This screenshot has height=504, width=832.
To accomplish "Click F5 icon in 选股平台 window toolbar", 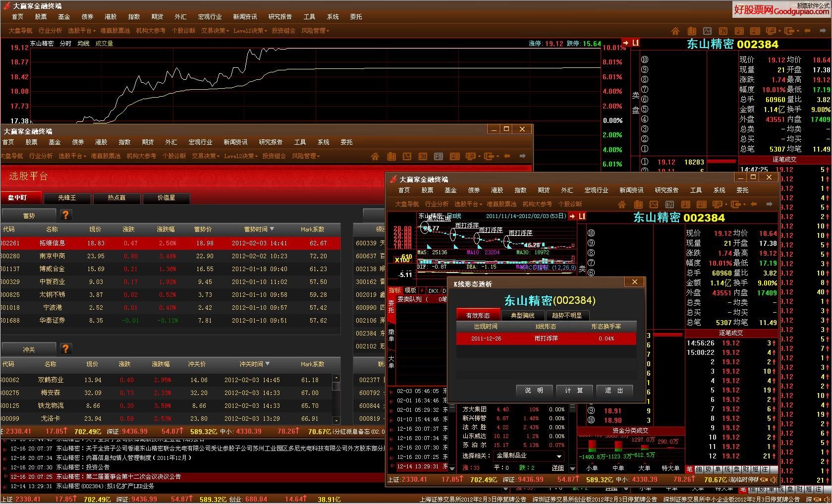I will (439, 156).
